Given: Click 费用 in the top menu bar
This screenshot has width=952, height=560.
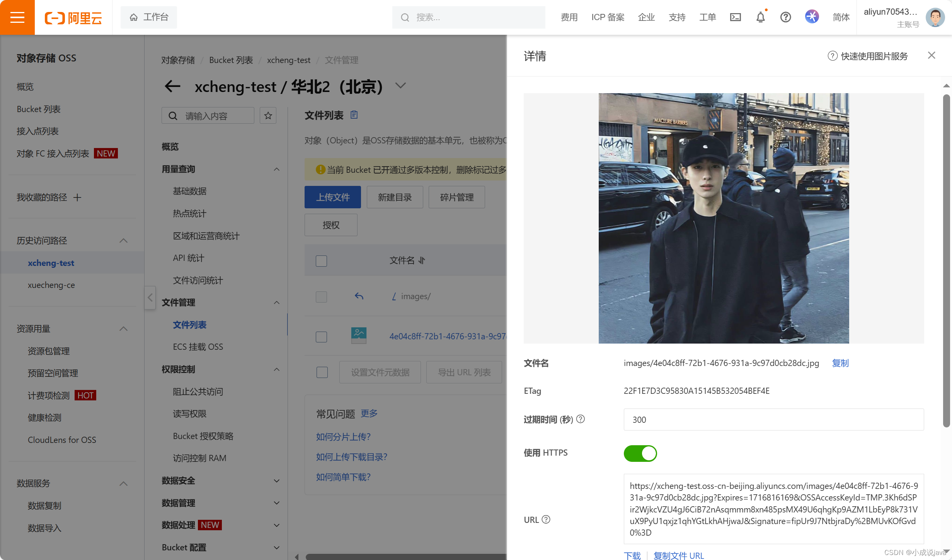Looking at the screenshot, I should tap(569, 17).
